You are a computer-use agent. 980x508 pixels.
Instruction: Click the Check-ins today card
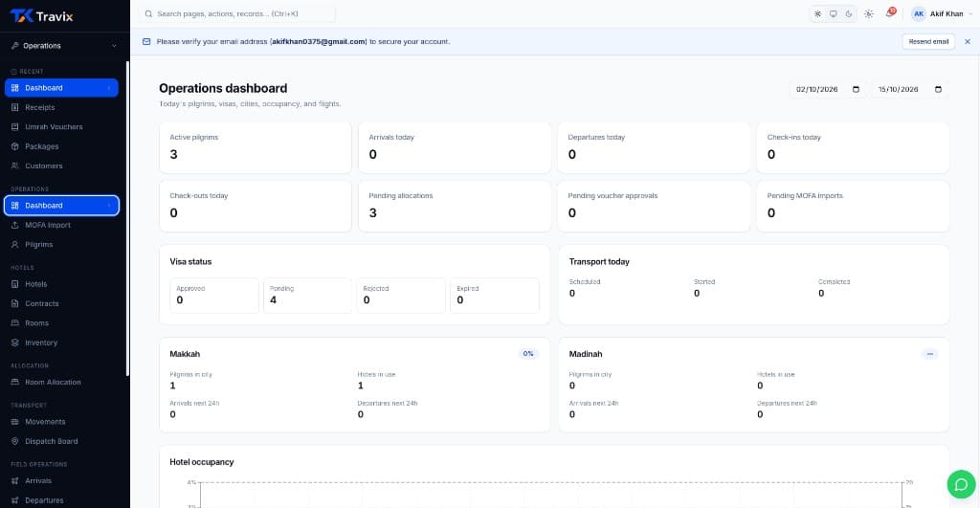853,147
